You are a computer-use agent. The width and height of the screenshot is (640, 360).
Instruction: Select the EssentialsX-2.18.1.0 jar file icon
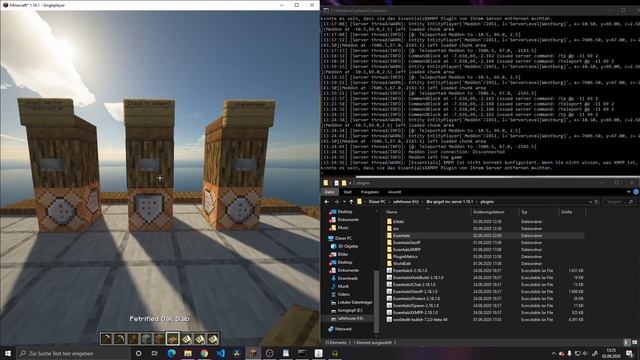click(x=389, y=270)
